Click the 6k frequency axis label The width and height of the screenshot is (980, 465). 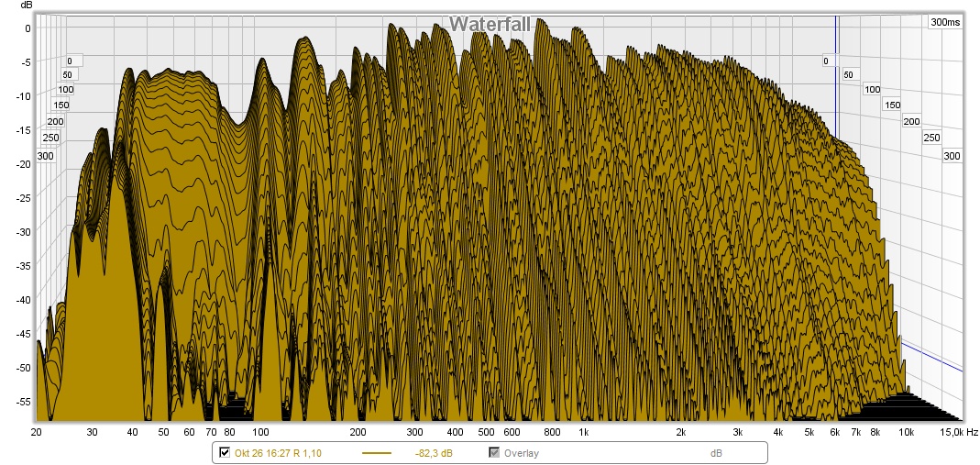click(834, 432)
